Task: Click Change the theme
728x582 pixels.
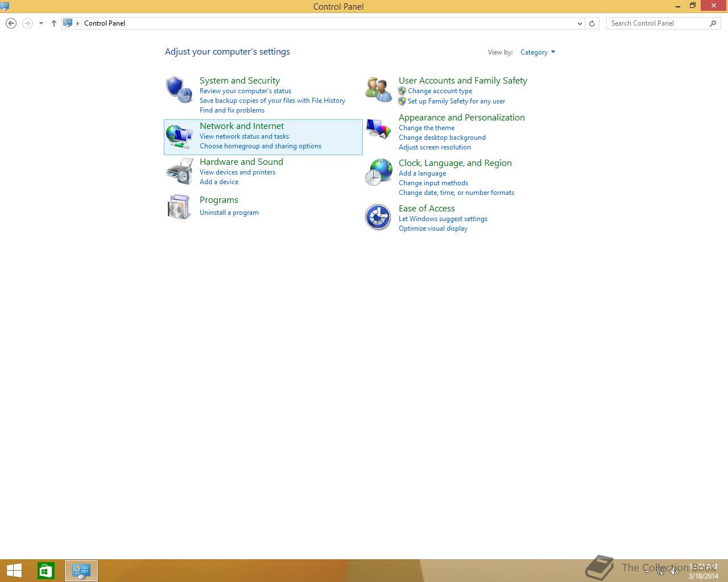Action: pos(427,128)
